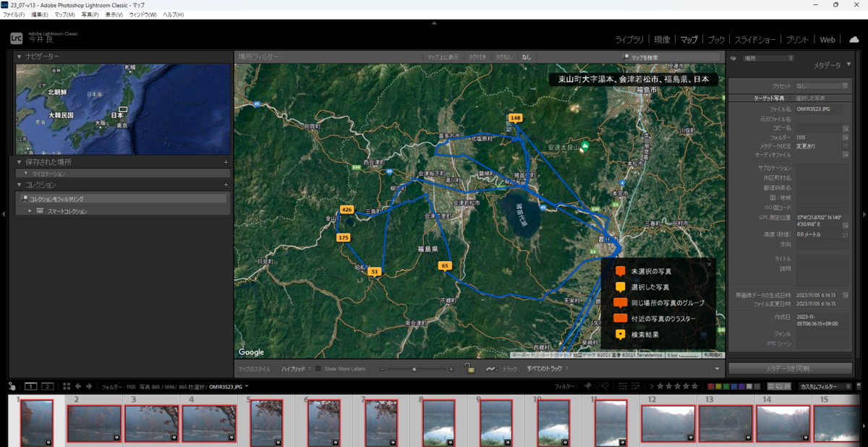Image resolution: width=868 pixels, height=447 pixels.
Task: Click the folder field arrow button
Action: point(846,137)
